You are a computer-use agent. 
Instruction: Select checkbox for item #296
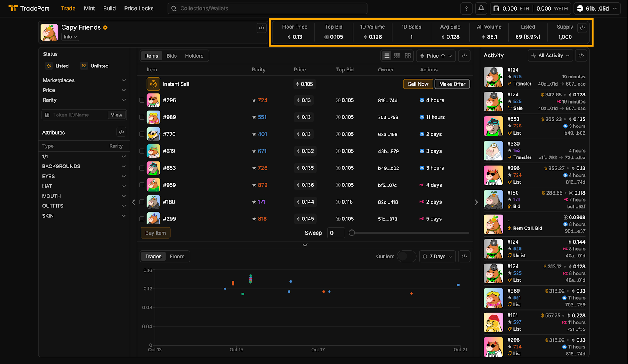142,100
